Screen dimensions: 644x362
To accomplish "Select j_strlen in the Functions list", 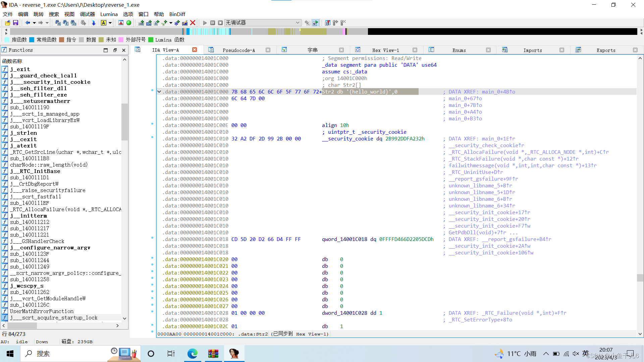I will 23,133.
